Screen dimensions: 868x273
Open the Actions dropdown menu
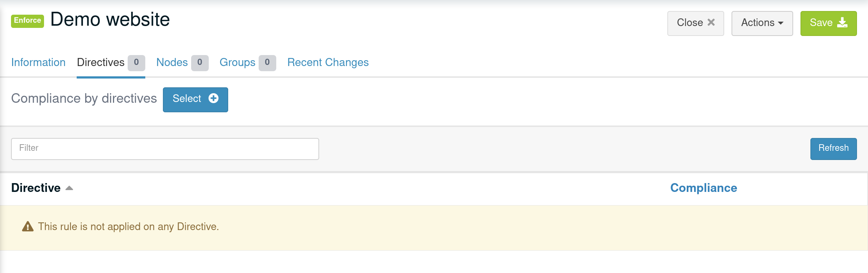[761, 23]
